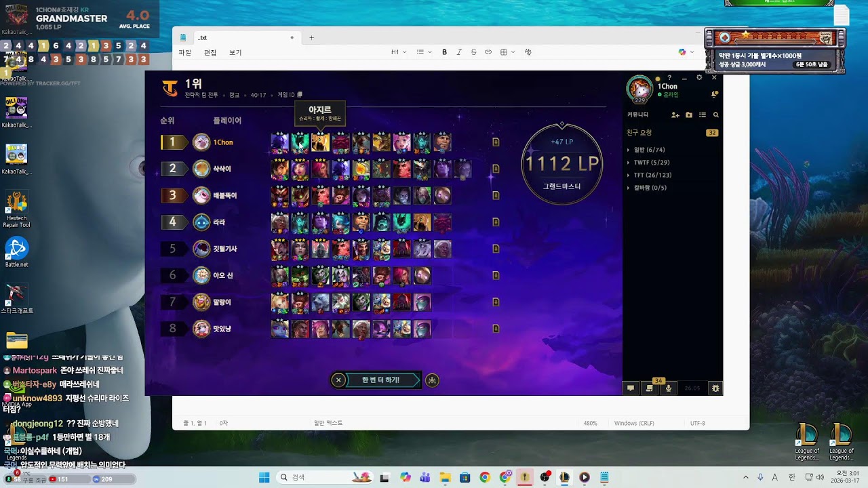Open the chat bubble icon in League client
Screen dimensions: 868x488
point(631,388)
